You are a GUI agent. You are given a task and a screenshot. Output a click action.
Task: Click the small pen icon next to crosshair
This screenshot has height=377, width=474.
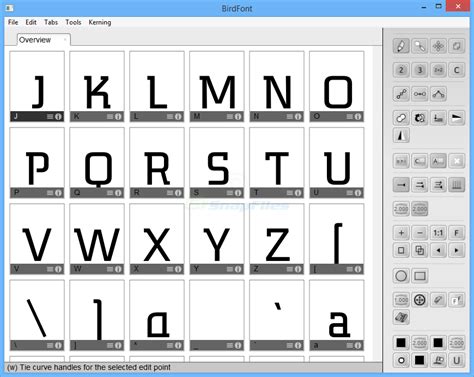pyautogui.click(x=438, y=300)
